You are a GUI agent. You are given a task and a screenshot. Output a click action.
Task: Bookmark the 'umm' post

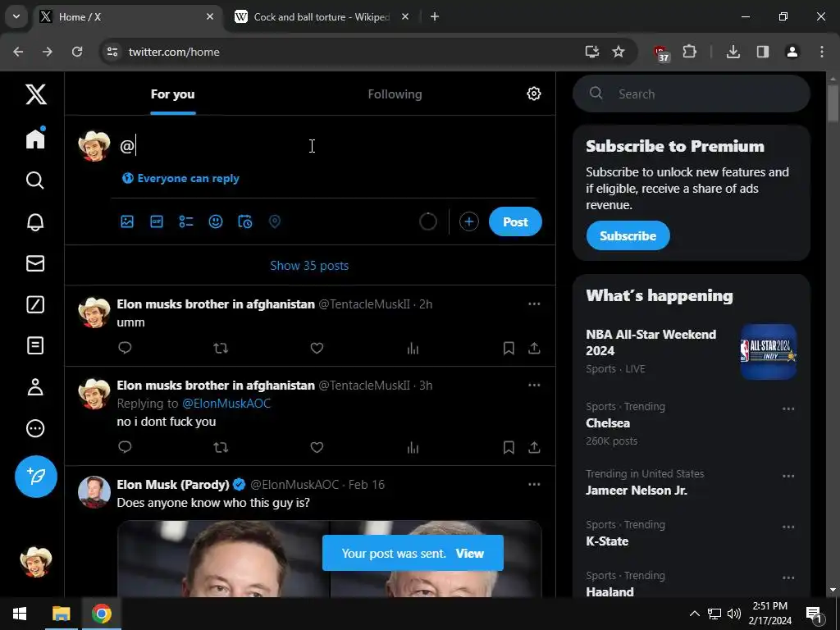(509, 348)
